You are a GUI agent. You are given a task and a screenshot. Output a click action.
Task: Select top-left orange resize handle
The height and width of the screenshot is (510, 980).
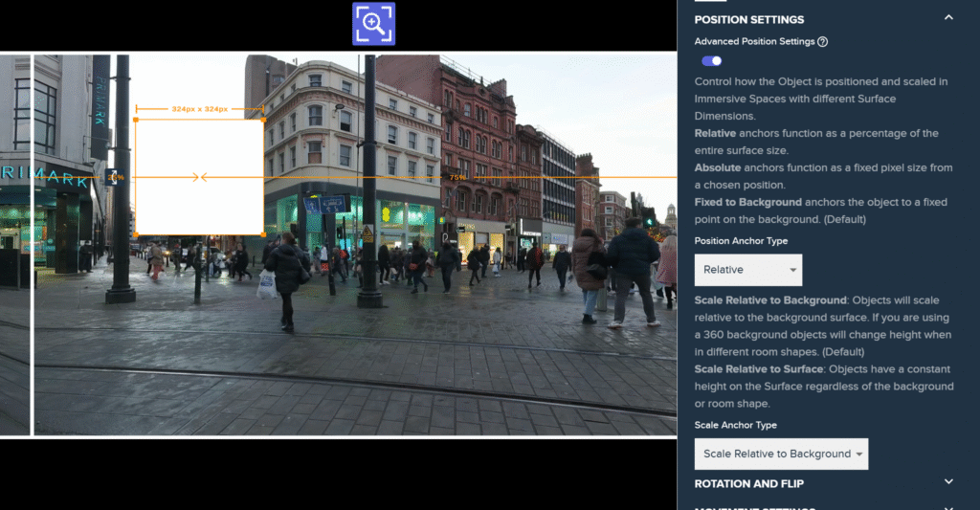(136, 120)
